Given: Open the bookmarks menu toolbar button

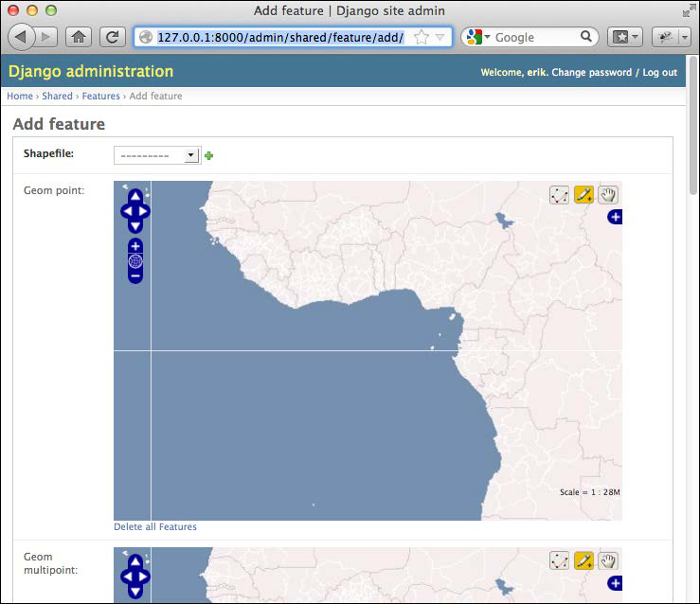Looking at the screenshot, I should coord(625,37).
